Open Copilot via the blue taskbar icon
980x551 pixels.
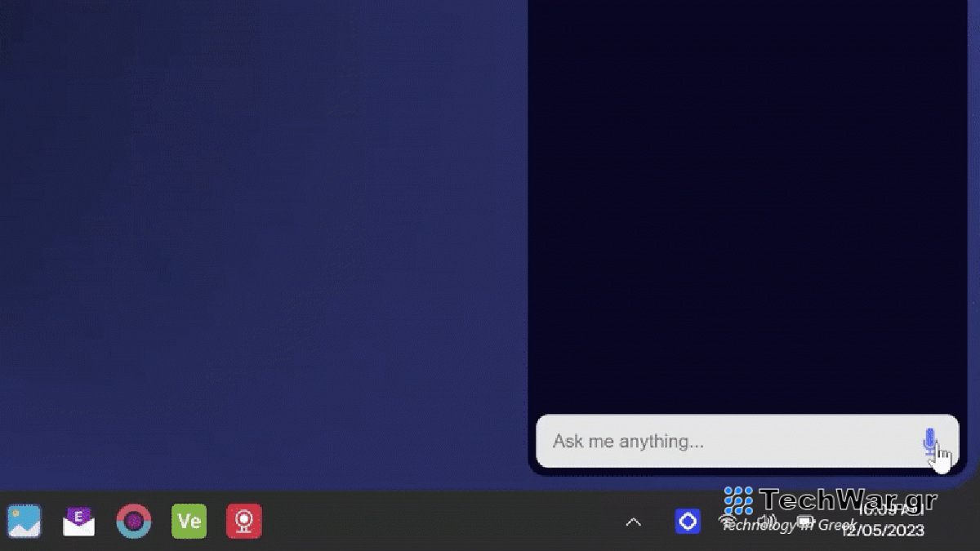(688, 520)
